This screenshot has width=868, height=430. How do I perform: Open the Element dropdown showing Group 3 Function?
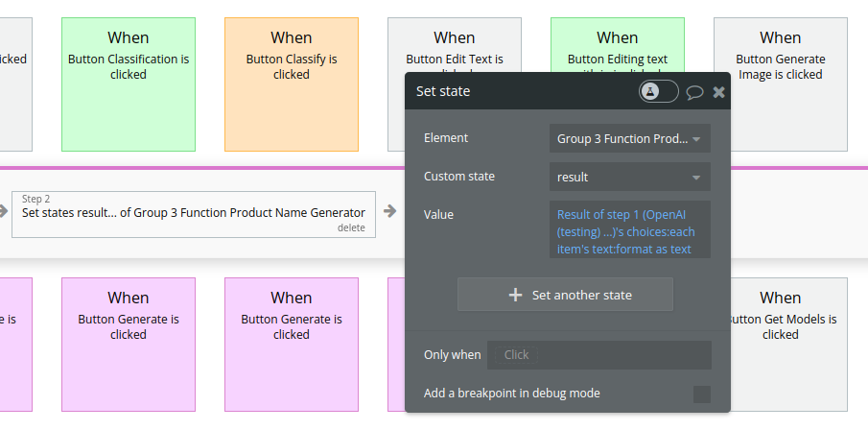(x=629, y=138)
